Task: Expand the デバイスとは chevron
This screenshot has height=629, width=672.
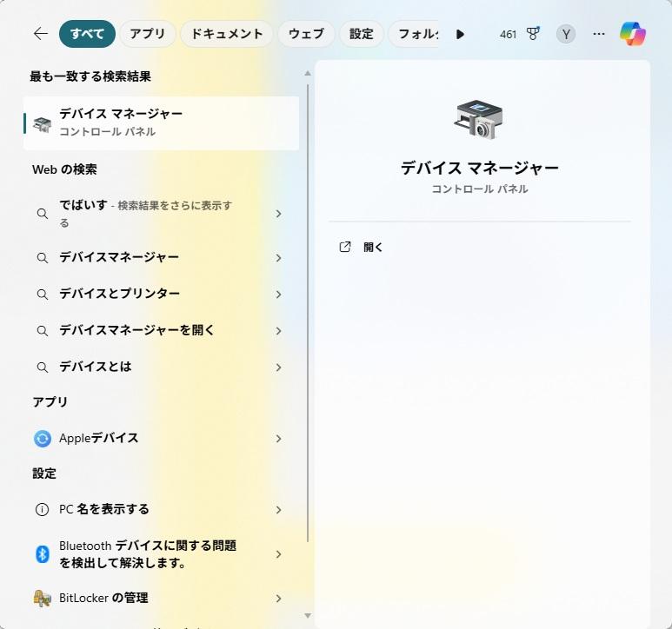Action: pos(278,367)
